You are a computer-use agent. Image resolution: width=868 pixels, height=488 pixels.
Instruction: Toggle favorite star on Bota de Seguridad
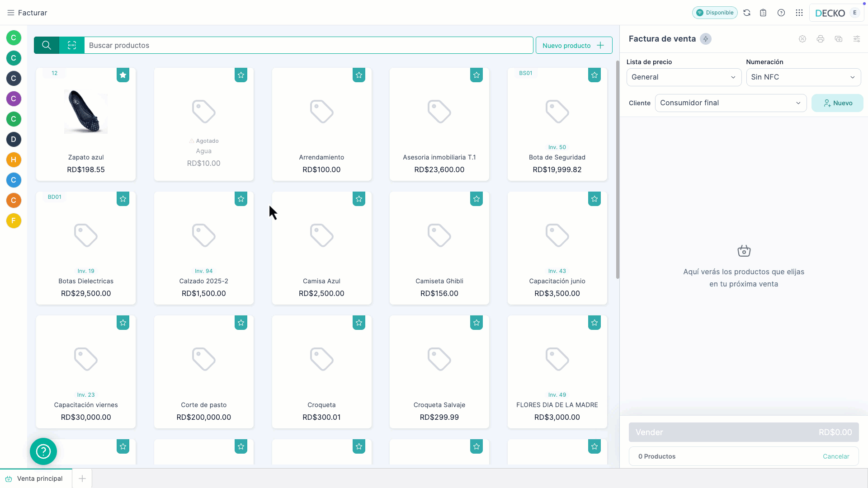(x=594, y=75)
